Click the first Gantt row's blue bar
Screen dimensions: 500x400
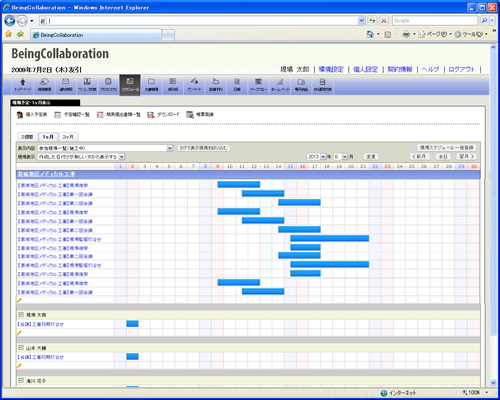239,184
